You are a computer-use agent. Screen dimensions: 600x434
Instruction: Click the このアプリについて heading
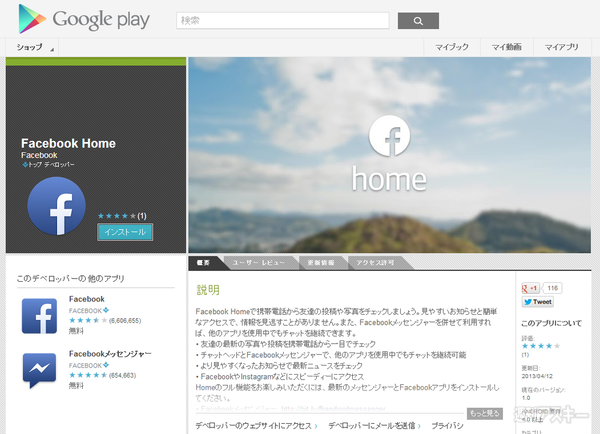tap(551, 323)
